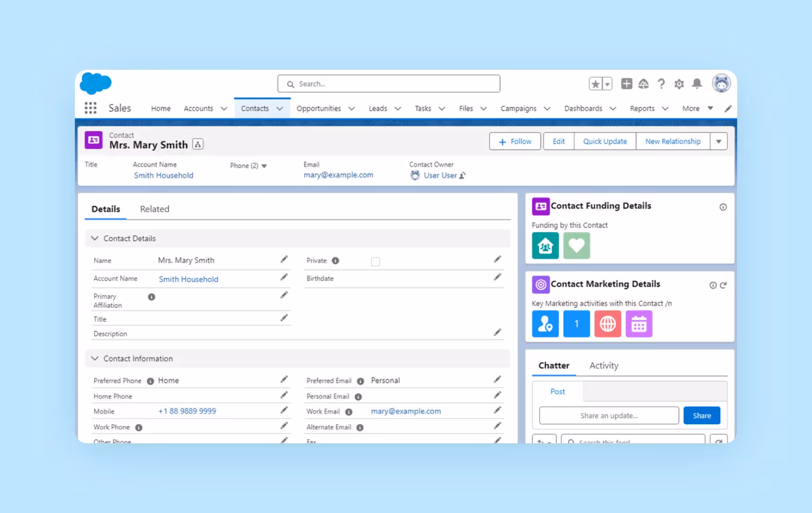
Task: Open the Opportunities tab dropdown chevron
Action: click(x=352, y=109)
